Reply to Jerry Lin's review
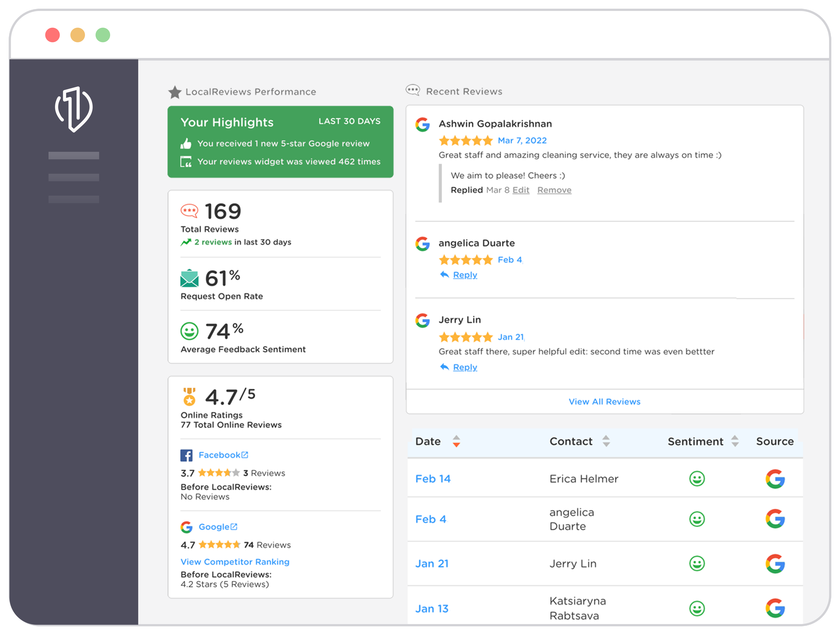Screen dimensions: 840x635 click(x=465, y=367)
